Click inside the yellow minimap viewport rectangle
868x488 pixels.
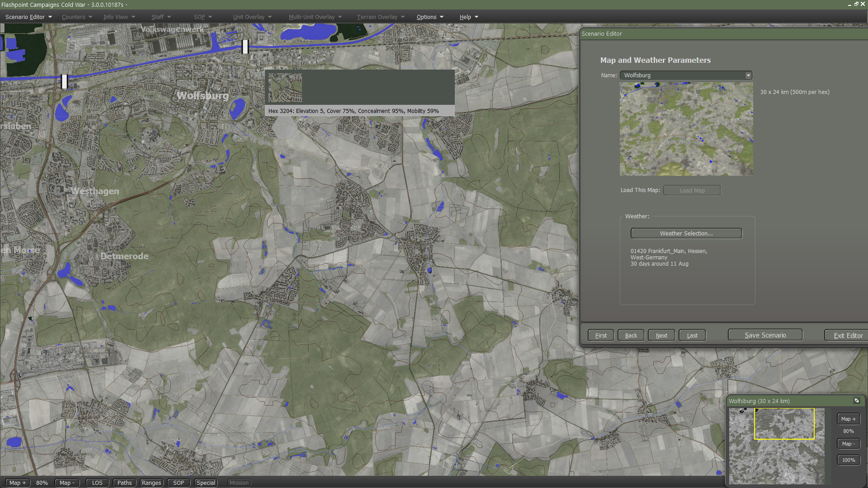click(784, 424)
